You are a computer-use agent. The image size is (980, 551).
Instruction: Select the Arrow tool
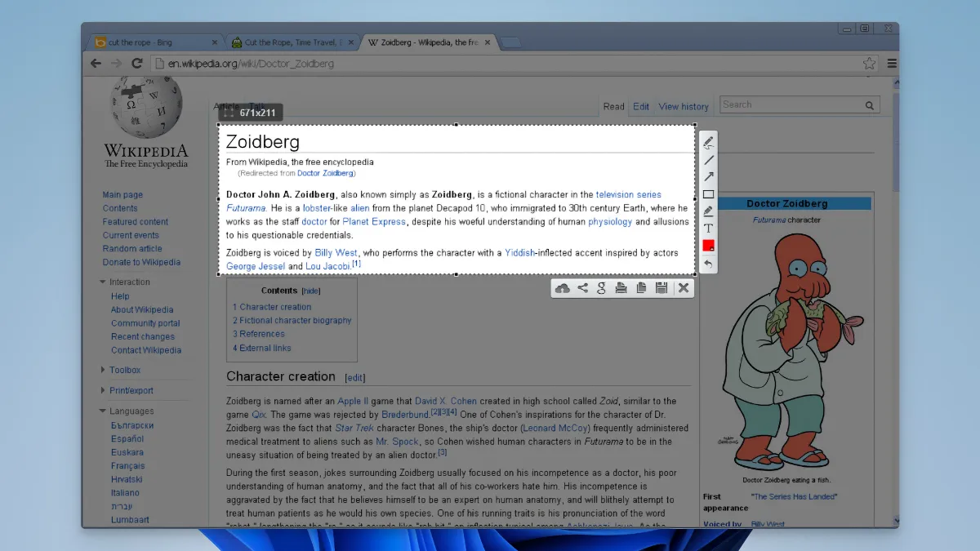708,177
